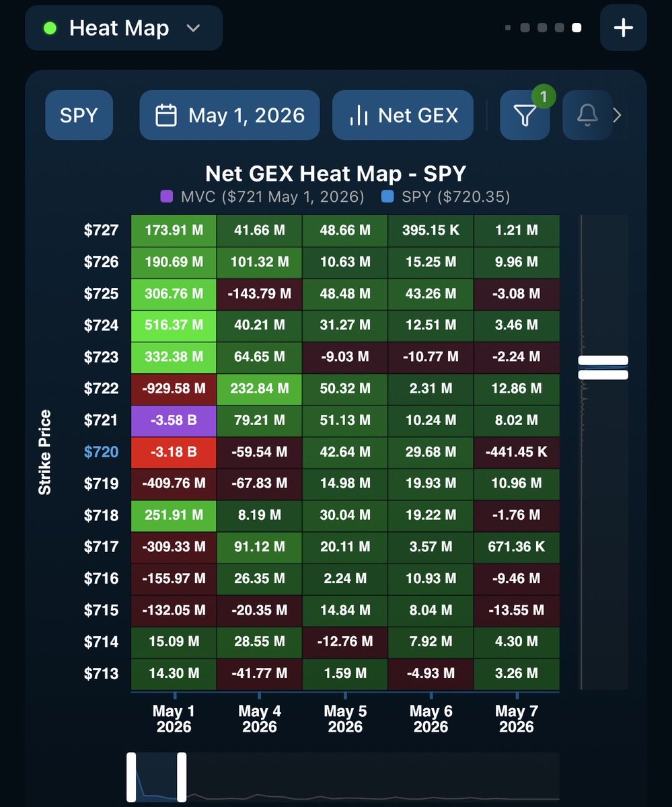Select the 173.91 M cell
The width and height of the screenshot is (672, 807).
tap(174, 231)
